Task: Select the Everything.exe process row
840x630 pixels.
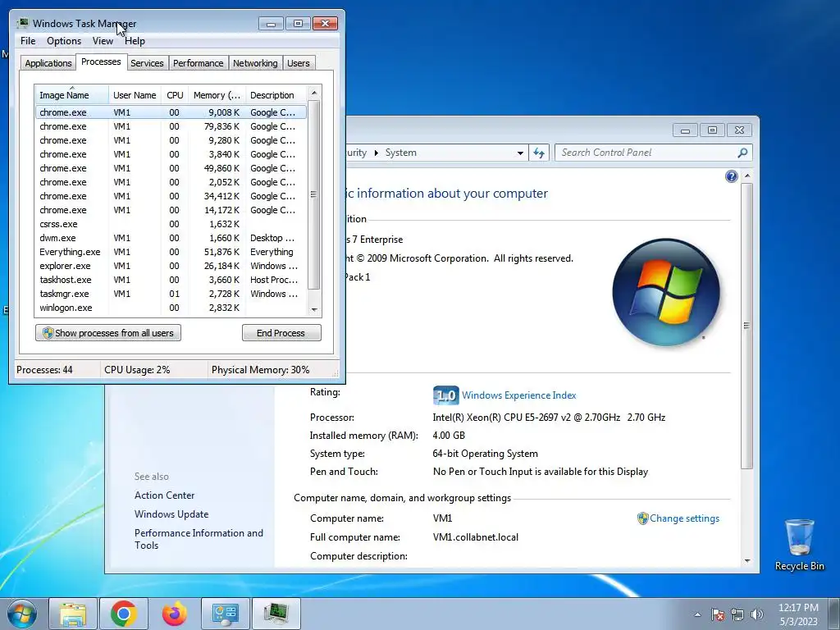Action: point(171,252)
